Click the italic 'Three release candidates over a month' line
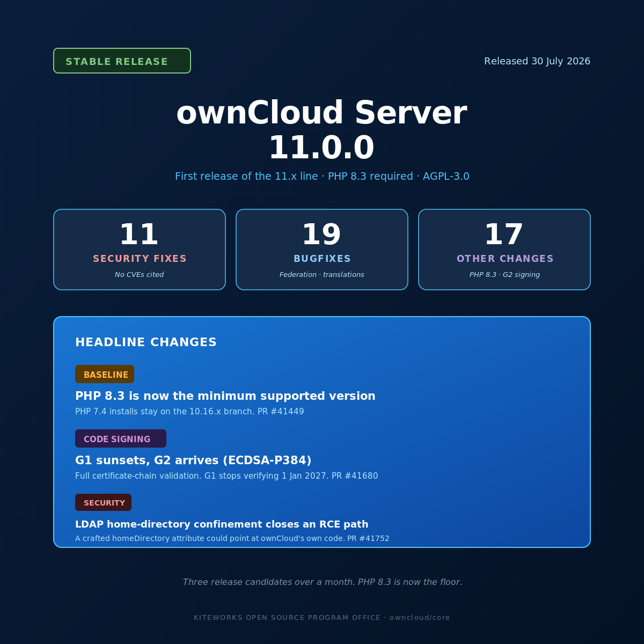This screenshot has height=644, width=644. tap(322, 582)
